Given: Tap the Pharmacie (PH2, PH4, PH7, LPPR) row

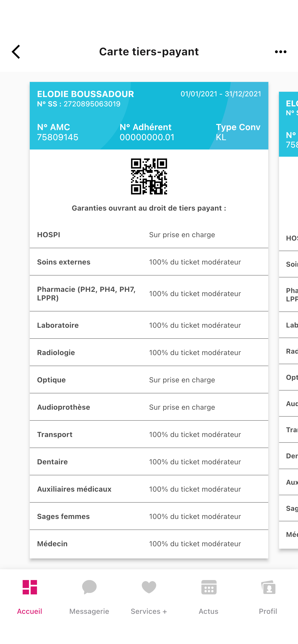Looking at the screenshot, I should [x=149, y=293].
